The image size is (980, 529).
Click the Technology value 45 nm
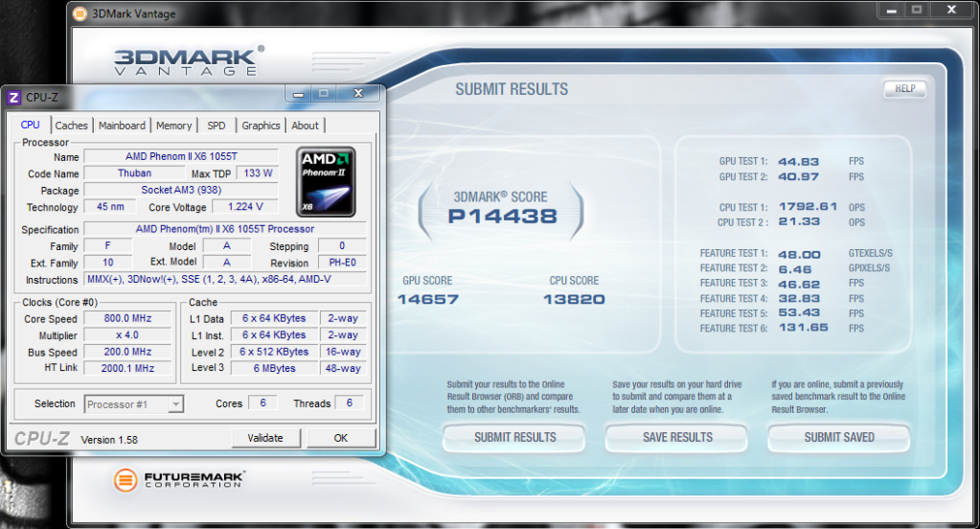(x=110, y=207)
